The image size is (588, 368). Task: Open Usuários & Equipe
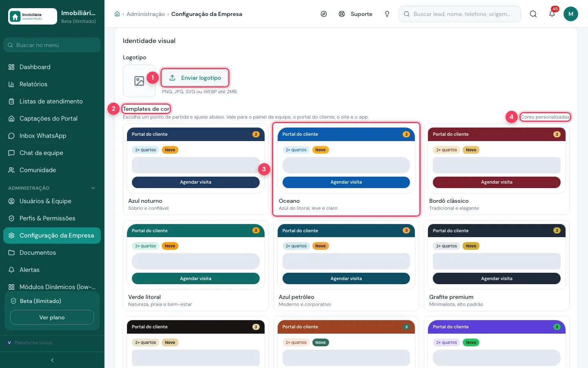52,201
